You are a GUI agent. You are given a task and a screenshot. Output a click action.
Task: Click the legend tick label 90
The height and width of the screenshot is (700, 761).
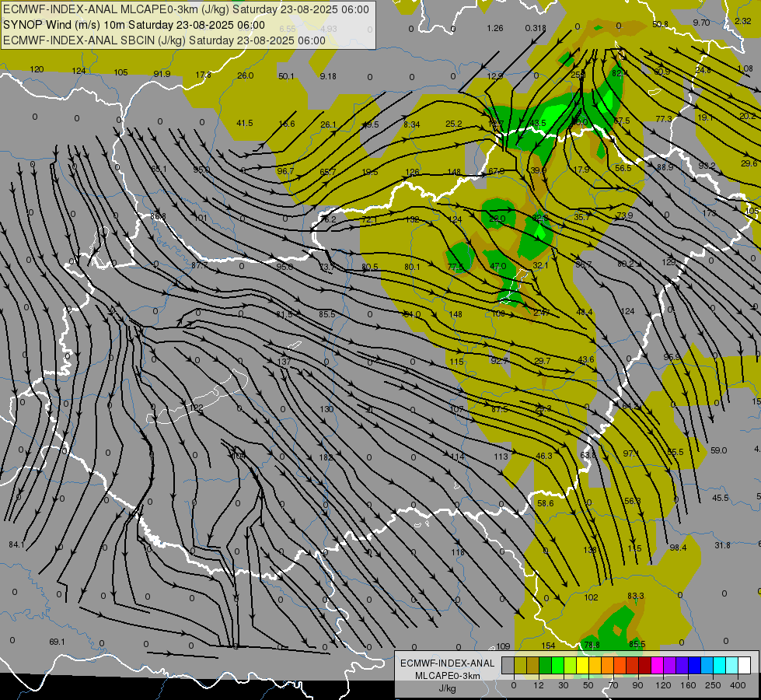pyautogui.click(x=637, y=685)
